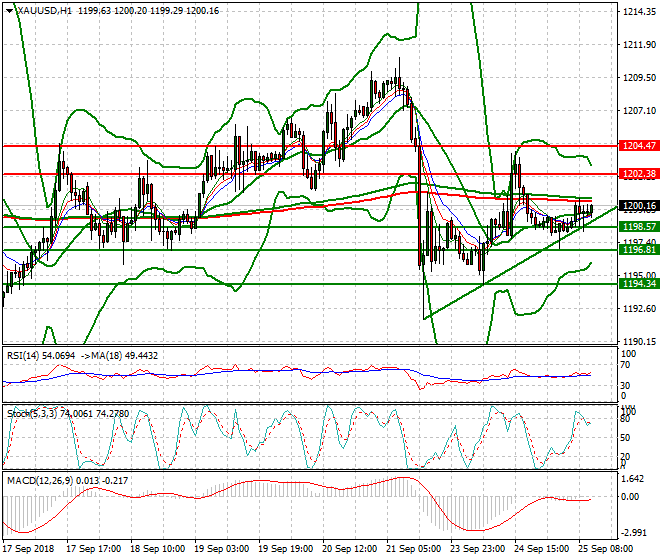Click the 23 Sep 23:00 time axis label
660x560 pixels.
pyautogui.click(x=478, y=549)
